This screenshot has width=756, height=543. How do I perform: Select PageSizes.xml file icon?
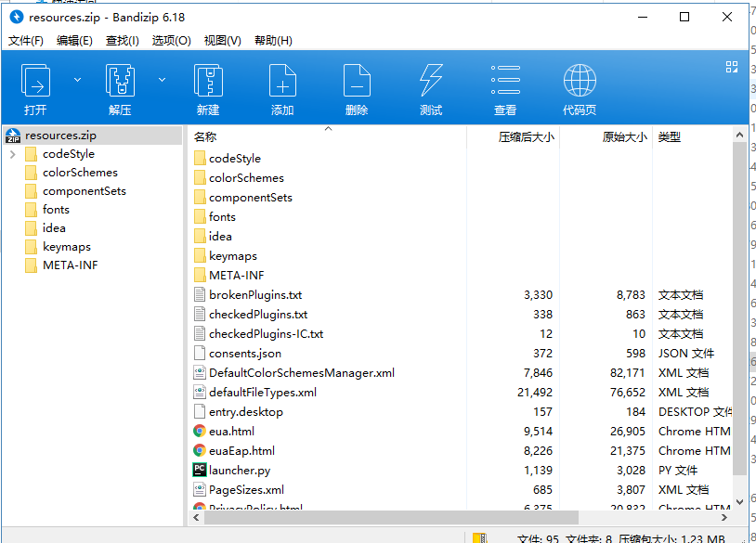click(200, 490)
